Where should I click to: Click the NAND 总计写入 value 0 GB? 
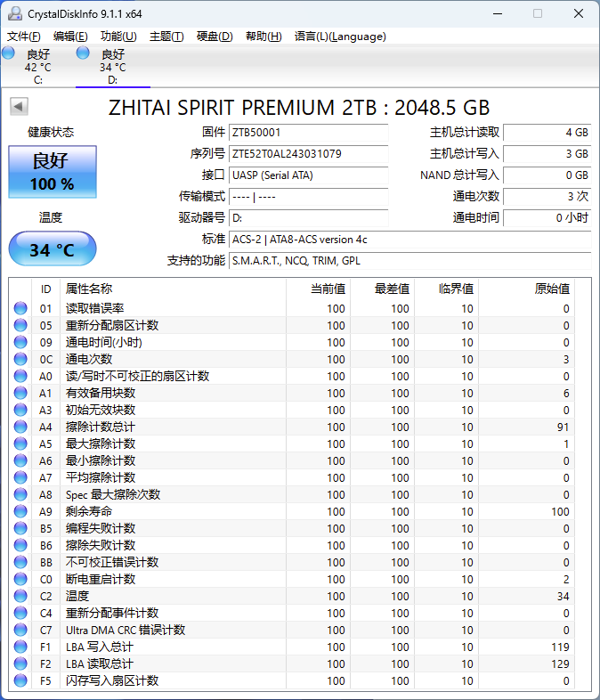pos(547,175)
